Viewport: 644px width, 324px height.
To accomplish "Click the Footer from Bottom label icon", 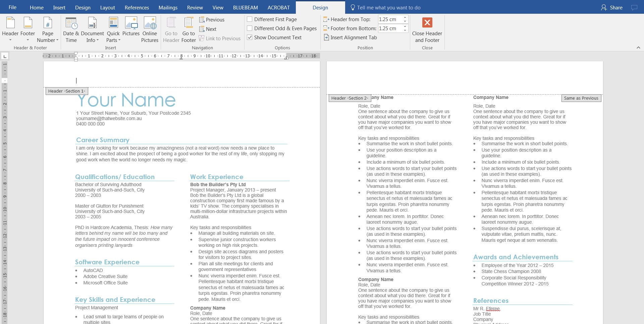I will pyautogui.click(x=326, y=29).
